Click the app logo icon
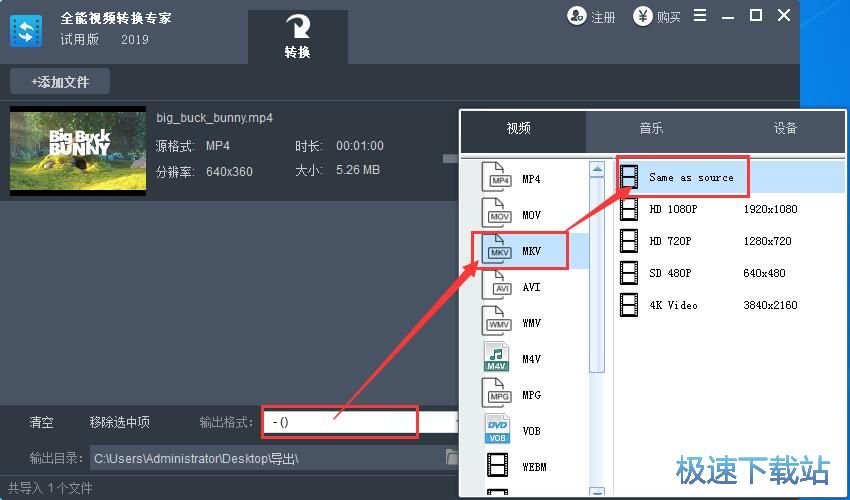 (26, 31)
